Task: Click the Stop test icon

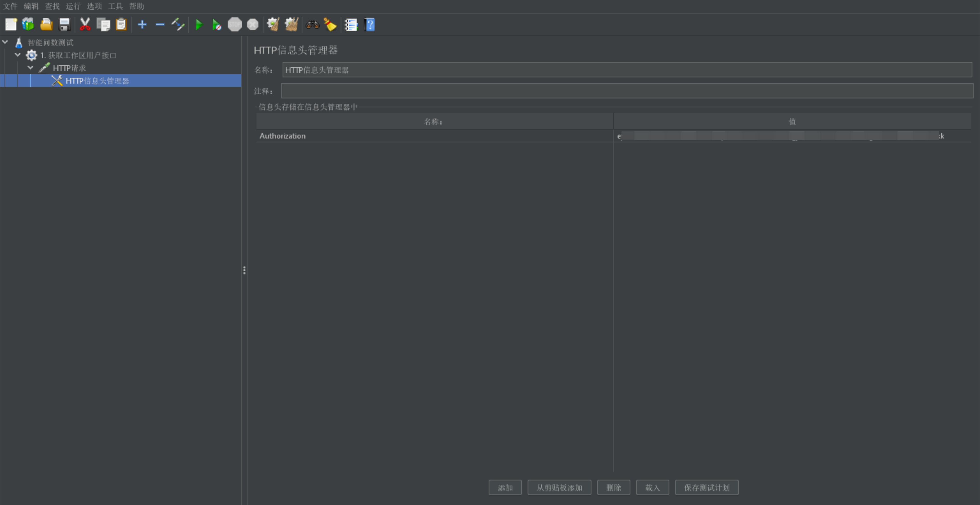Action: tap(235, 25)
